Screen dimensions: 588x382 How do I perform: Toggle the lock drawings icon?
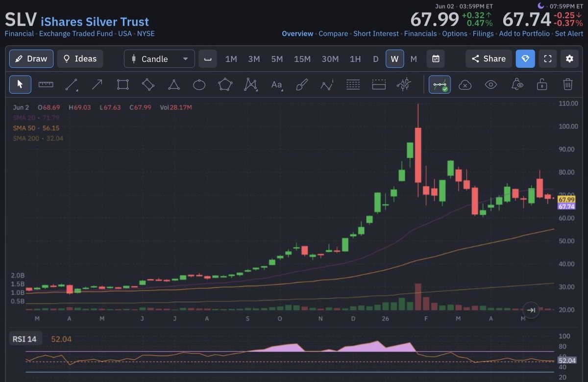point(542,85)
